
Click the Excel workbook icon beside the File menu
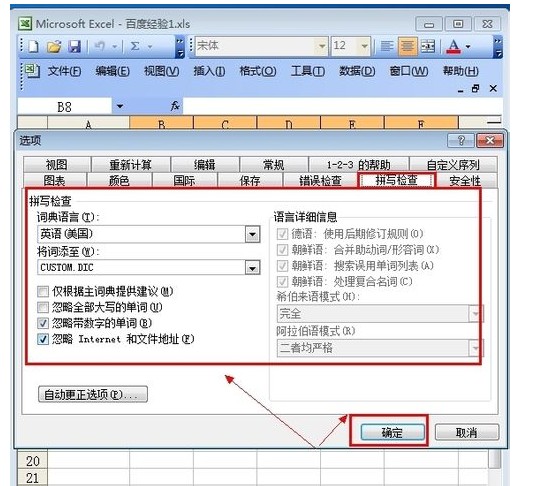pyautogui.click(x=31, y=71)
